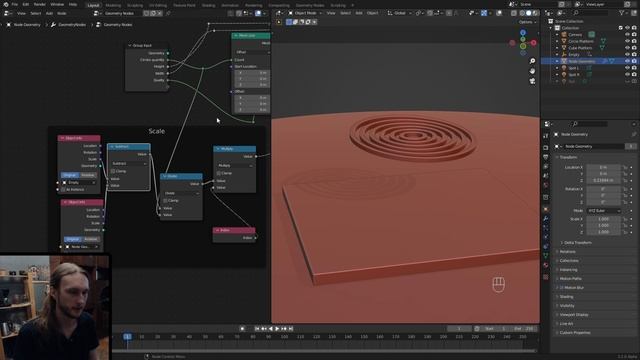Screen dimensions: 640x360
Task: Select Original on first Object Info node
Action: coord(69,175)
